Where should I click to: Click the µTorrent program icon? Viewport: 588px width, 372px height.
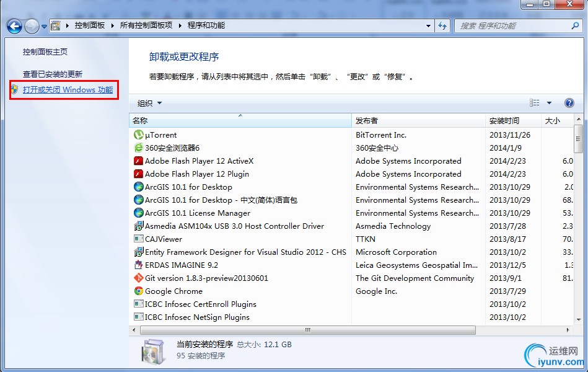[139, 135]
